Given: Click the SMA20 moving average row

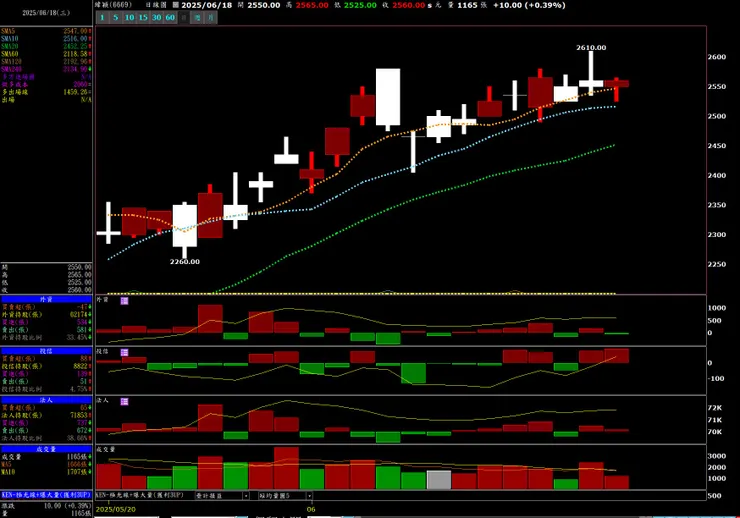Looking at the screenshot, I should [46, 46].
